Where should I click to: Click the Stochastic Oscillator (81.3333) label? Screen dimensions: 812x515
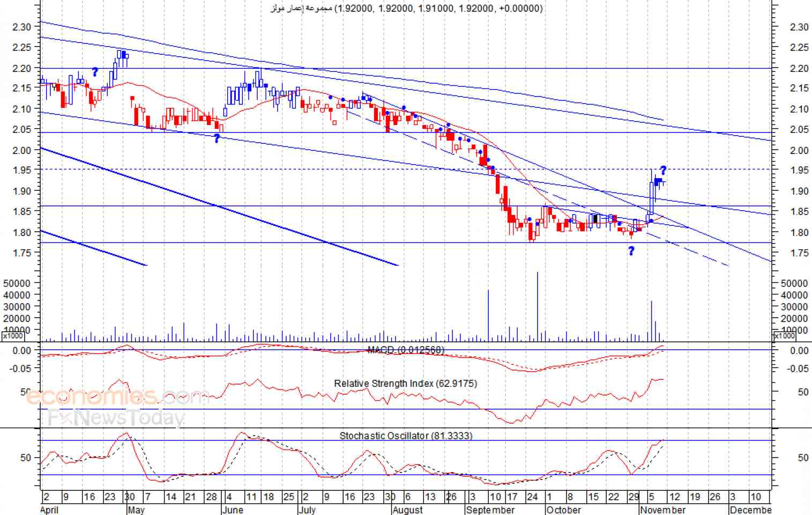point(406,436)
